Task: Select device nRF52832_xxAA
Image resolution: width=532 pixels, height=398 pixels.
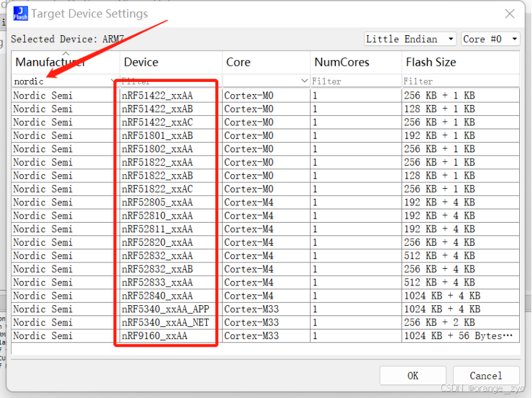Action: click(157, 255)
